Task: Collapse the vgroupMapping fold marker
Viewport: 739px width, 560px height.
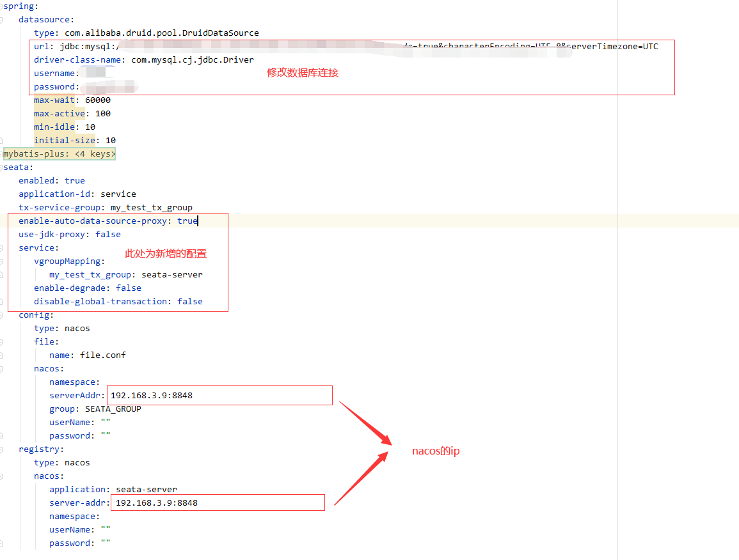Action: pos(2,261)
